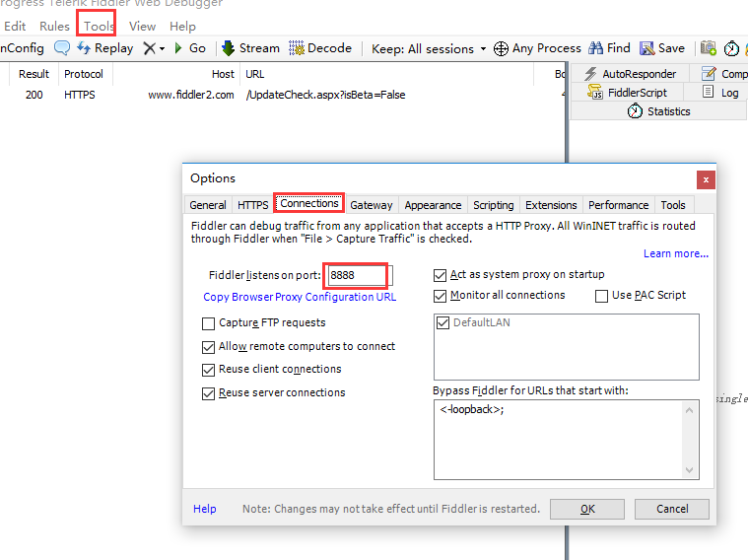The height and width of the screenshot is (560, 748).
Task: Toggle Reuse client connections checkbox
Action: (209, 370)
